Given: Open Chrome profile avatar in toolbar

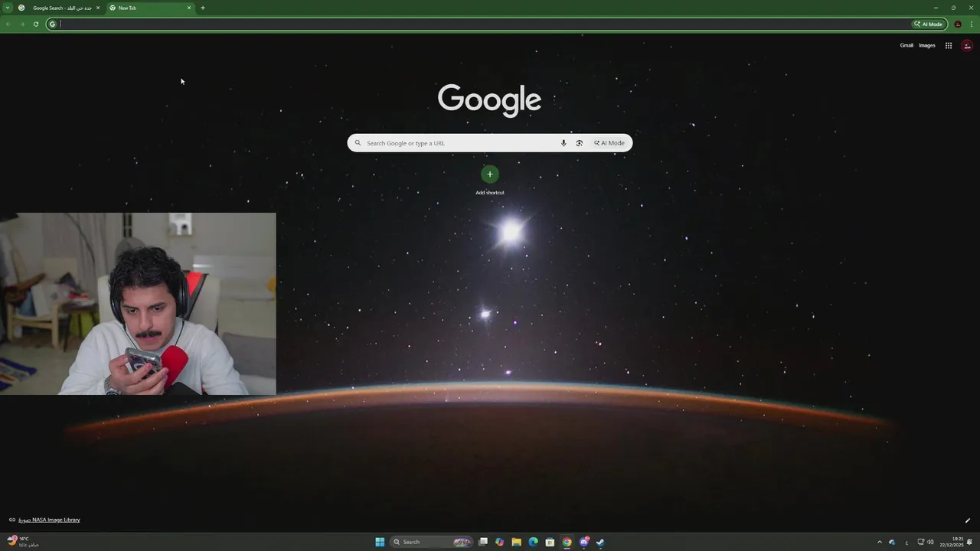Looking at the screenshot, I should point(958,24).
